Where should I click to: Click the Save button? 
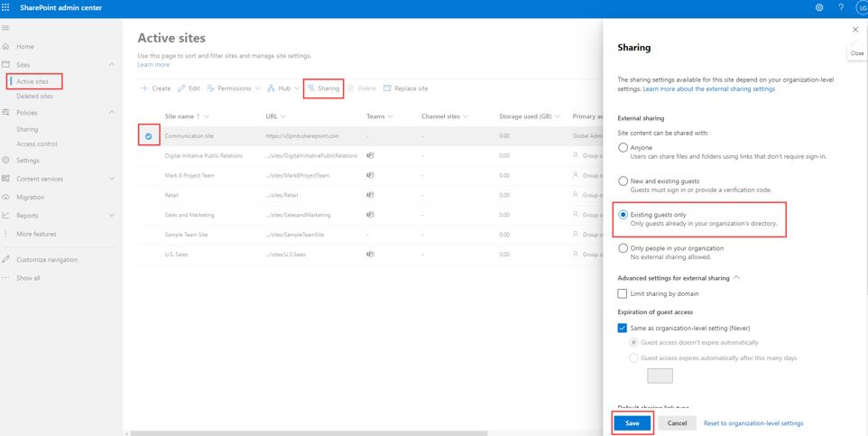[x=633, y=423]
